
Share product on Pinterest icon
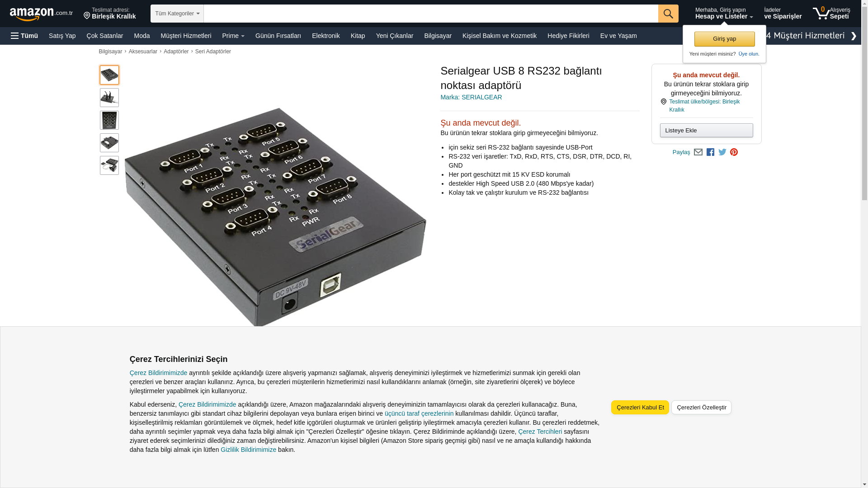(x=734, y=152)
